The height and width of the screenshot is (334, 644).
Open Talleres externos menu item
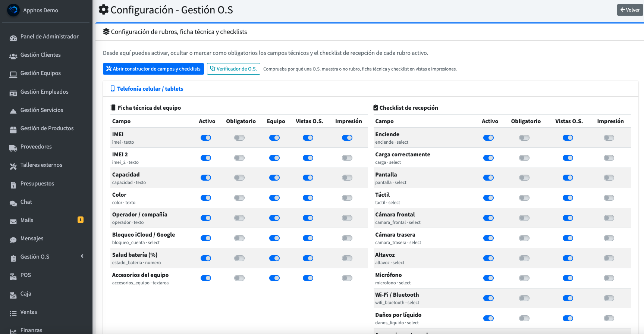point(46,165)
